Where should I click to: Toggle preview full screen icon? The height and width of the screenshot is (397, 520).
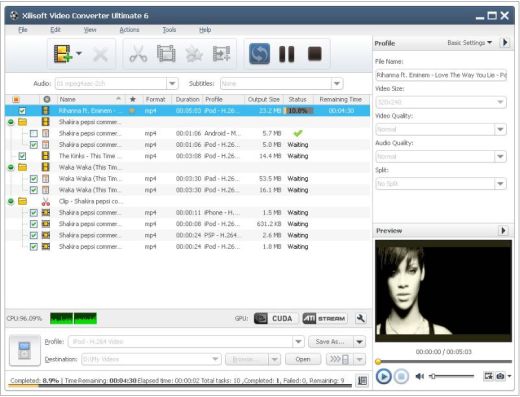click(x=488, y=376)
